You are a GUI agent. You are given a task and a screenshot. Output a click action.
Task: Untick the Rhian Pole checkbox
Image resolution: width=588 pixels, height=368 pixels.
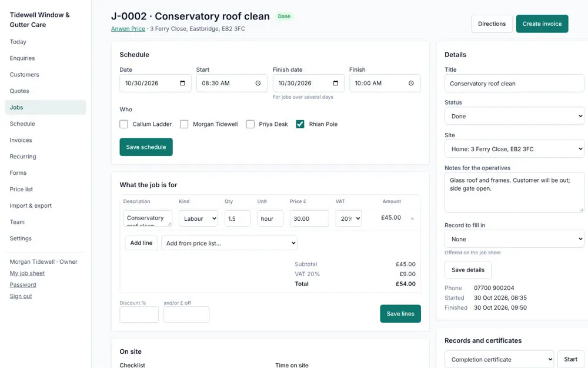(300, 124)
